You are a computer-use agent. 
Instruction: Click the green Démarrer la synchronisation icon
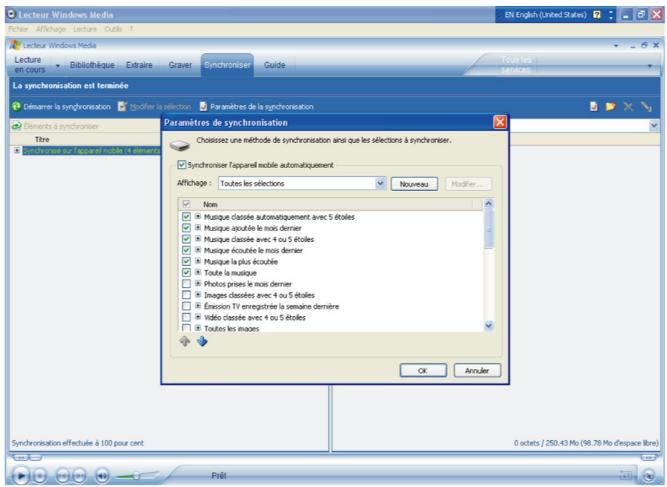[x=16, y=106]
